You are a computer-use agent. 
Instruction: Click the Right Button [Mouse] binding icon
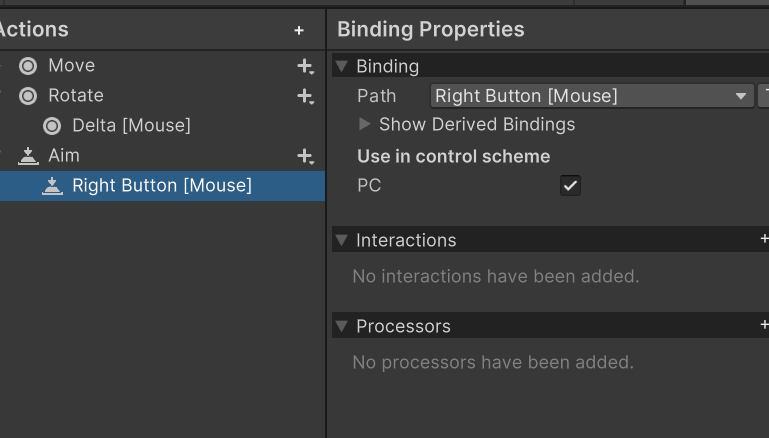pyautogui.click(x=52, y=186)
